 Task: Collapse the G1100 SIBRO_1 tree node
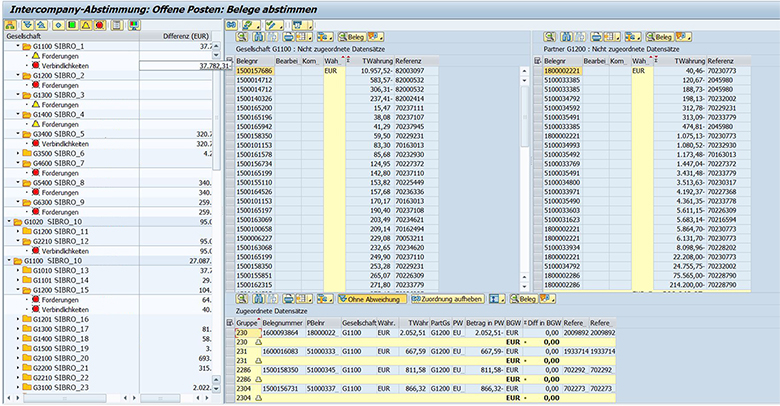click(x=18, y=46)
